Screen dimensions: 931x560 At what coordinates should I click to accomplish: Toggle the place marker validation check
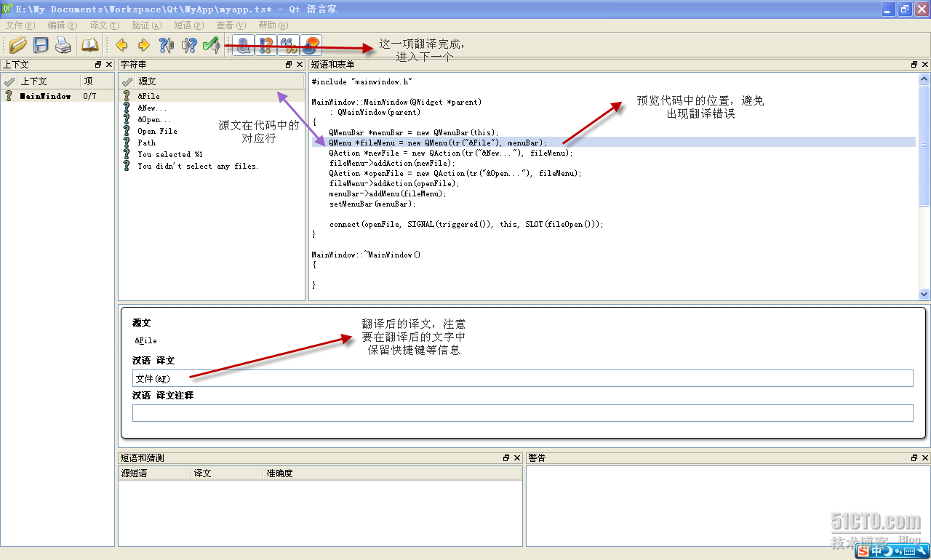[x=311, y=45]
